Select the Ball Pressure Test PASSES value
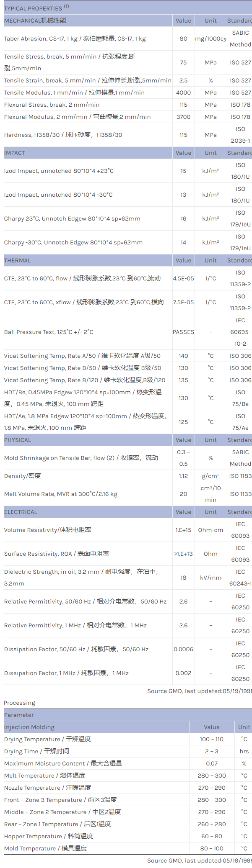 183,332
